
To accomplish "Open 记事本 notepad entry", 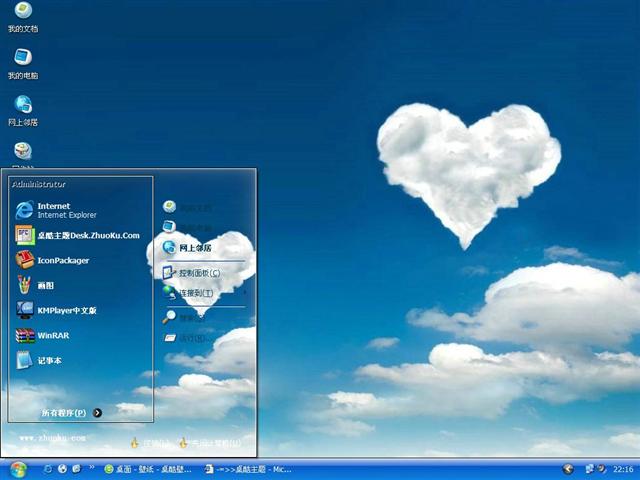I will (39, 360).
